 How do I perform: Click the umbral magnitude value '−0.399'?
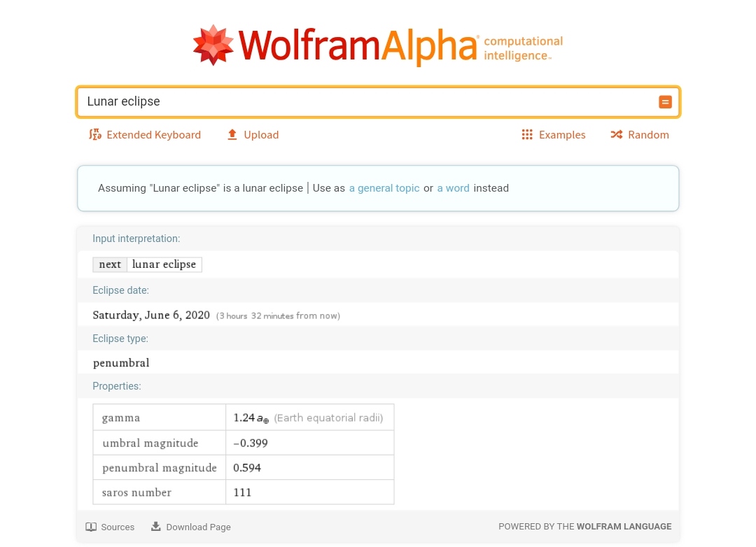(x=250, y=443)
